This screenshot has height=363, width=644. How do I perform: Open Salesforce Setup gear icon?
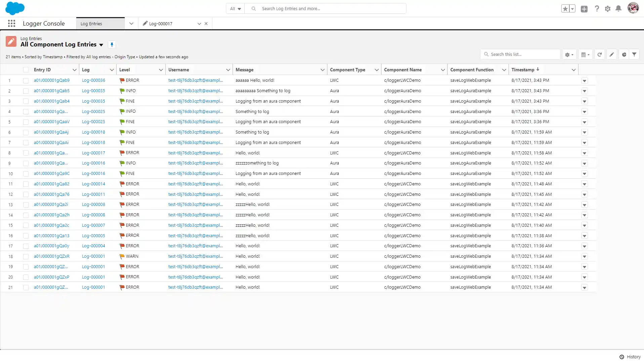(x=607, y=8)
